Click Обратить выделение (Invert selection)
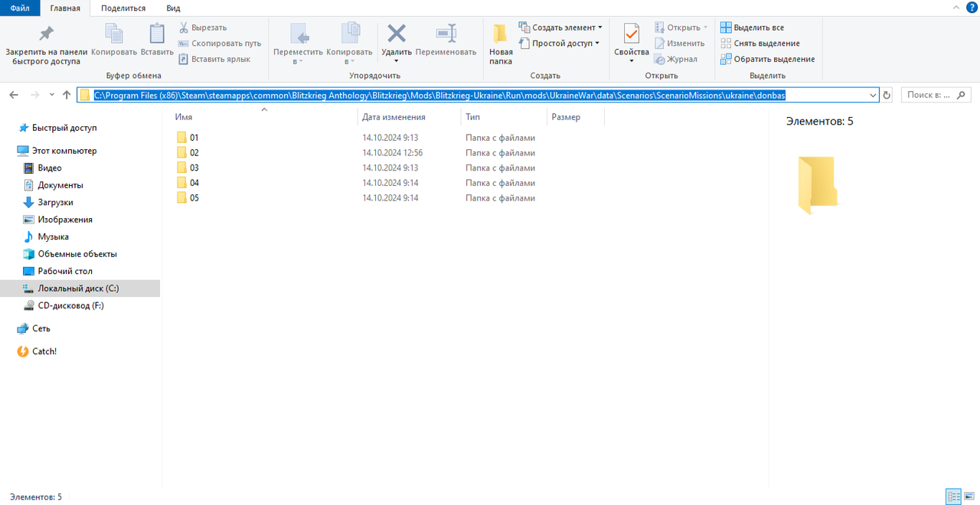Viewport: 980px width, 505px height. 768,59
